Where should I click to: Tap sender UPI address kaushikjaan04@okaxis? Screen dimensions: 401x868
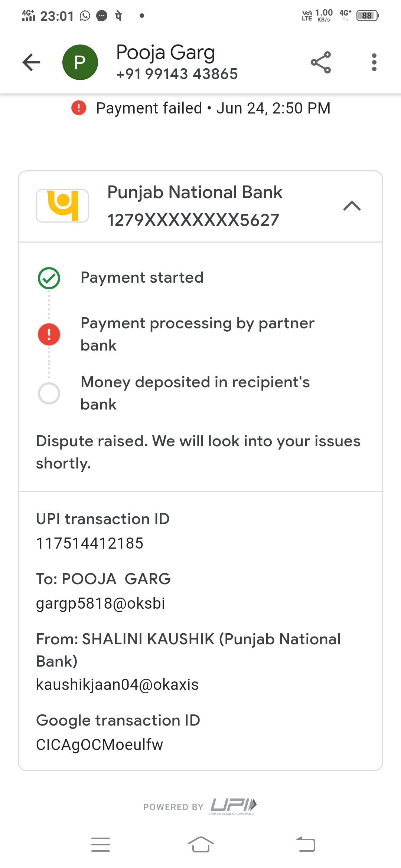coord(117,685)
